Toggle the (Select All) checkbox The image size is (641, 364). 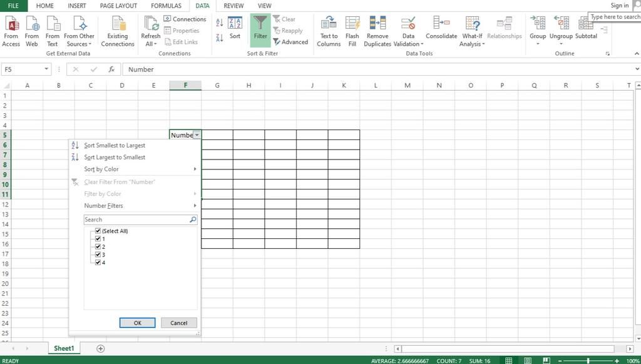click(98, 231)
